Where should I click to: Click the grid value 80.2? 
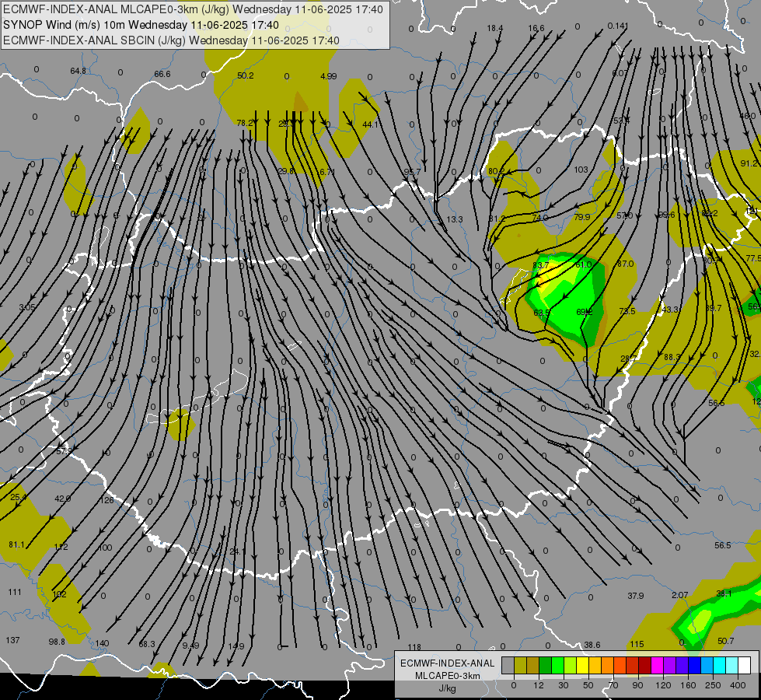coord(496,171)
